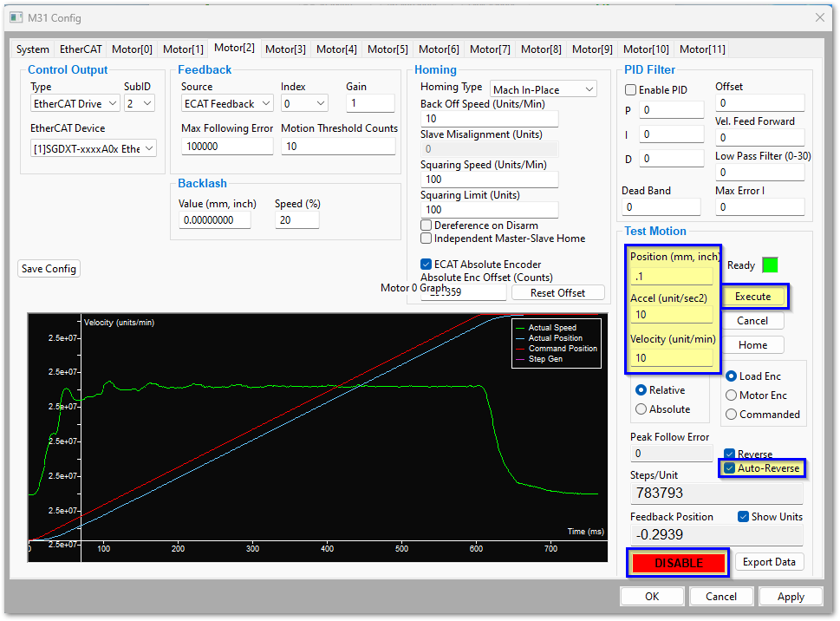Click the Vel. Feed Forward field
The image size is (840, 621).
pyautogui.click(x=759, y=138)
